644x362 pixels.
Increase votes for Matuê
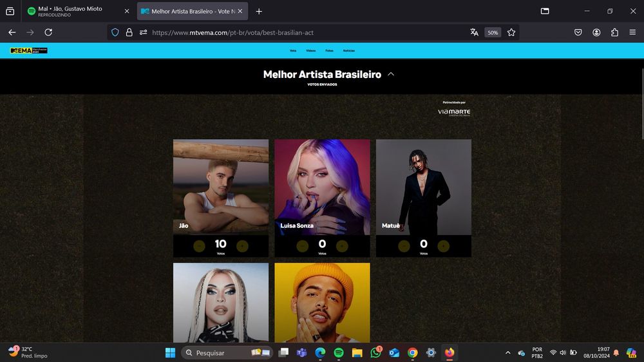[443, 245]
